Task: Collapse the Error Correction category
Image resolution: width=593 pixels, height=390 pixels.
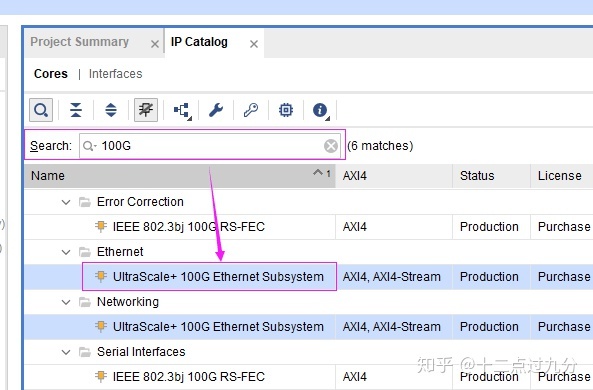Action: 66,202
